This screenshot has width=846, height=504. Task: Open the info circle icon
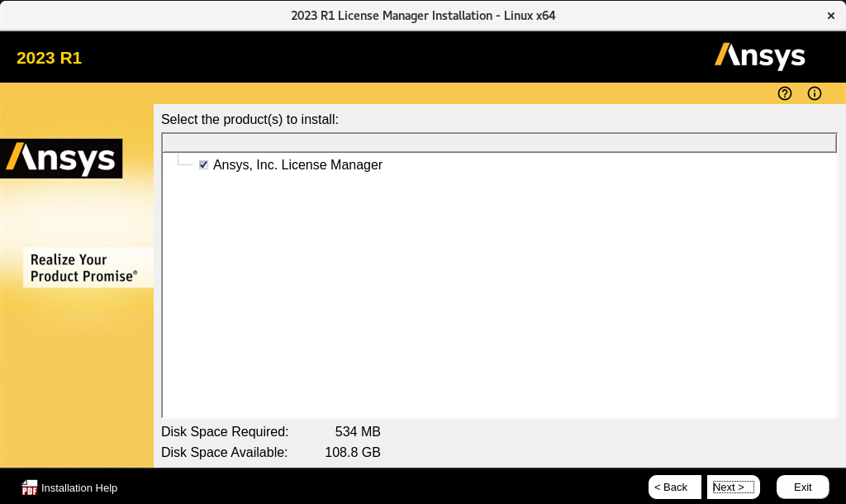click(814, 93)
